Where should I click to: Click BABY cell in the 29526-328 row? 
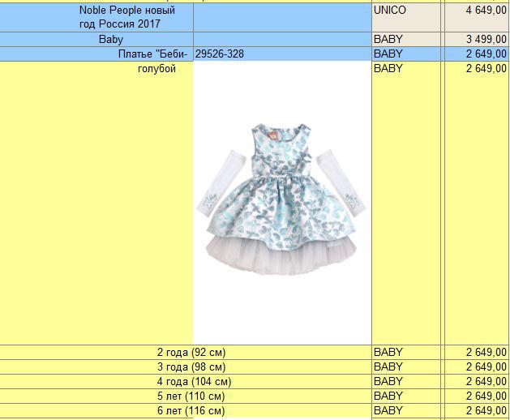388,54
